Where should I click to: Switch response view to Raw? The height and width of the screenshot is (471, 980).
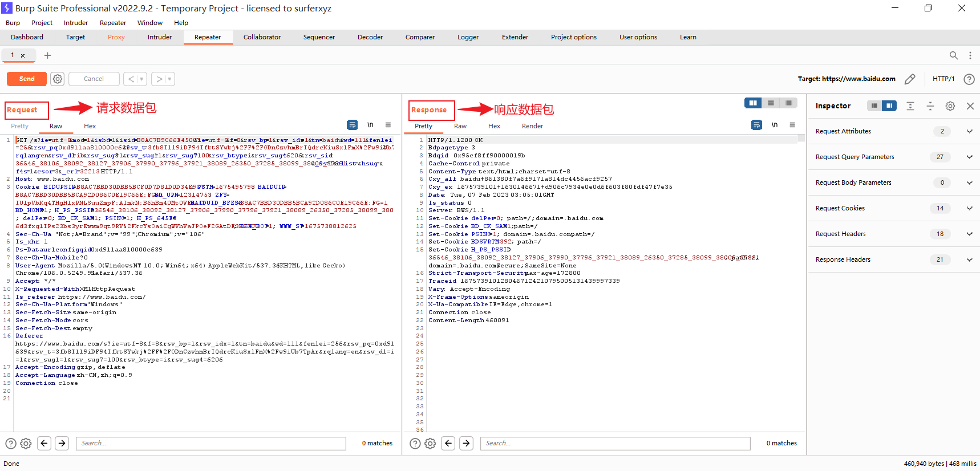(x=460, y=126)
